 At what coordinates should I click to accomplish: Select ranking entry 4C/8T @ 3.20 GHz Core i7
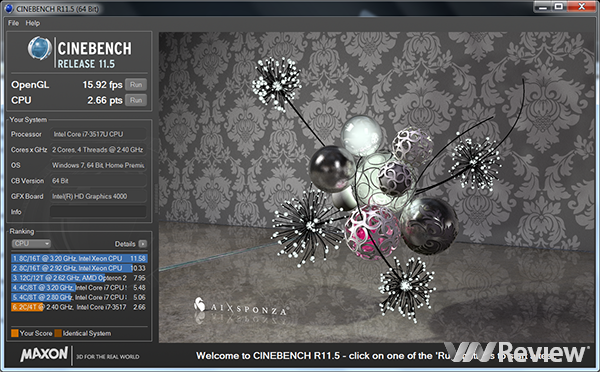pyautogui.click(x=79, y=287)
